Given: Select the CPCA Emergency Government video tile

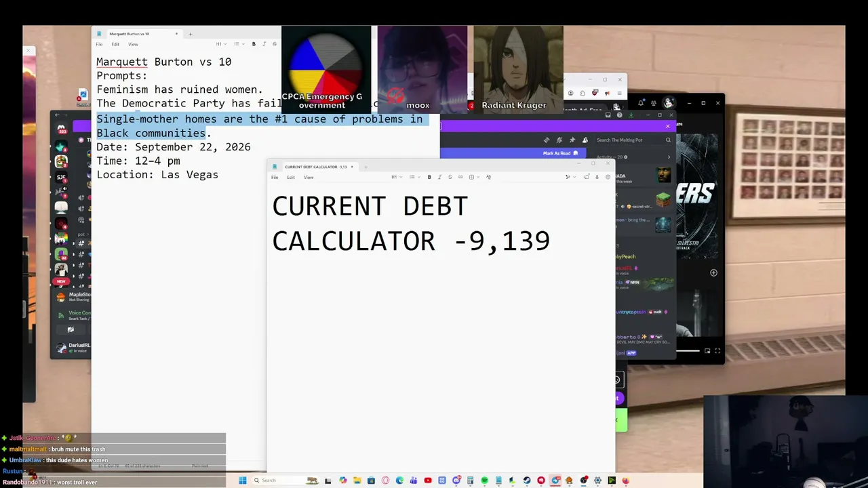Looking at the screenshot, I should pos(326,69).
